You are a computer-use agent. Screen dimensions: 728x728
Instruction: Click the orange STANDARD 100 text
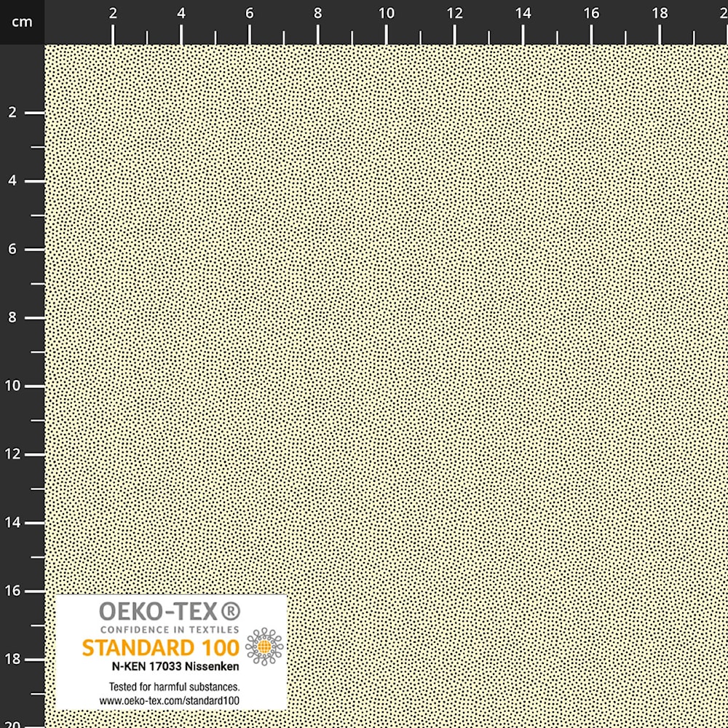pos(160,647)
